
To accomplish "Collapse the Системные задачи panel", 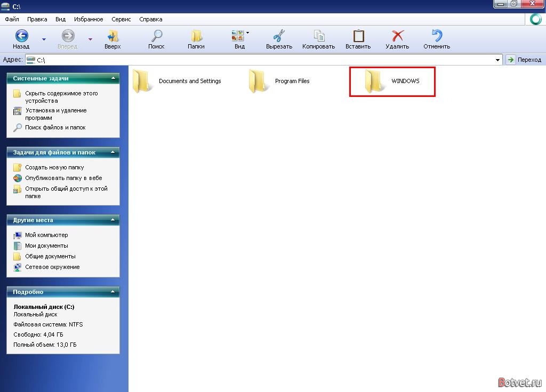I will pos(113,78).
